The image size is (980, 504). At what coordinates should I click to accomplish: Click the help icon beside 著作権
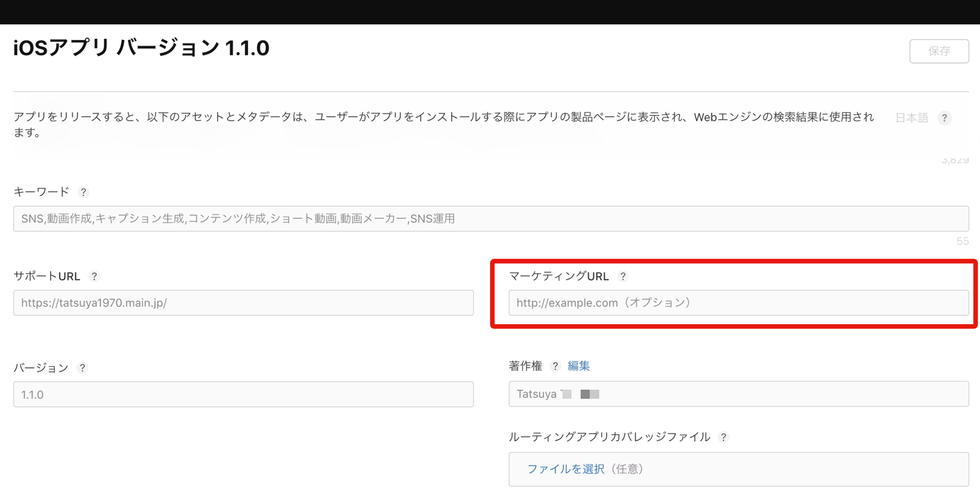click(555, 366)
